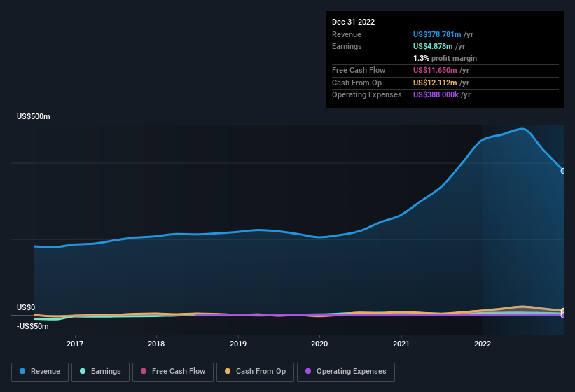The height and width of the screenshot is (392, 575).
Task: Toggle the Free Cash Flow legend button
Action: pos(173,372)
